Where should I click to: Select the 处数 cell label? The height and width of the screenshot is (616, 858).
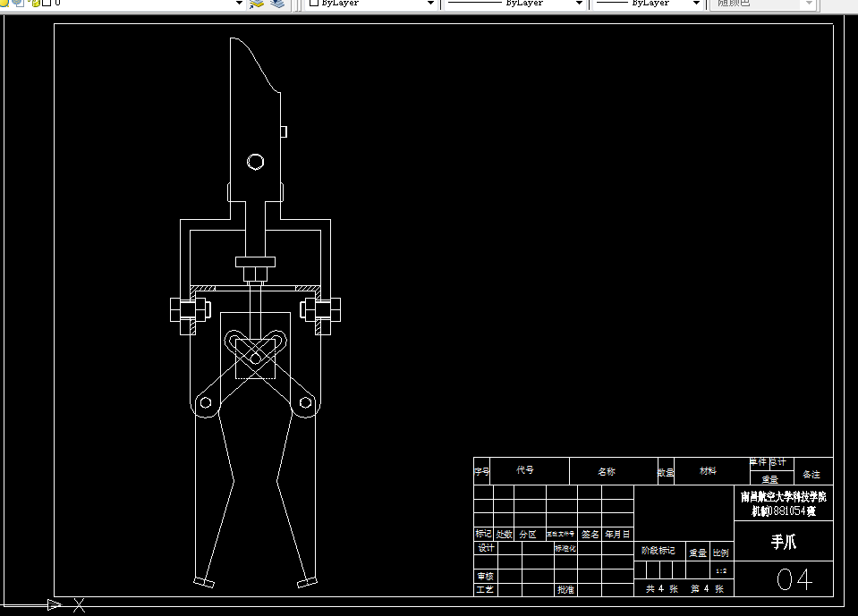coord(504,534)
